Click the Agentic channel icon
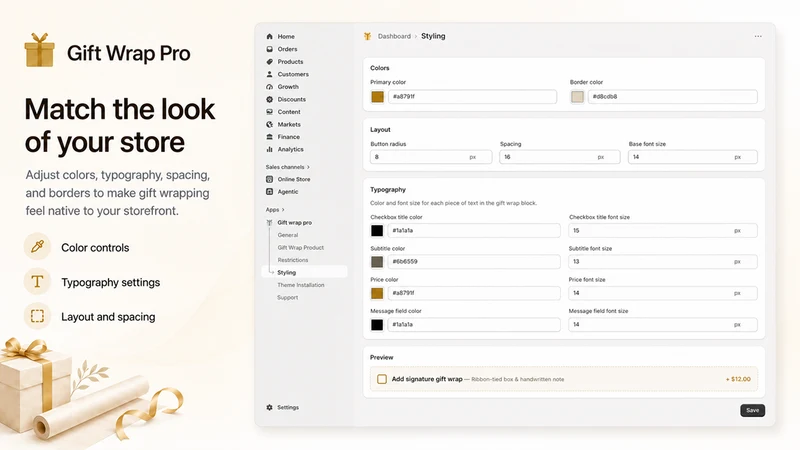 click(269, 191)
